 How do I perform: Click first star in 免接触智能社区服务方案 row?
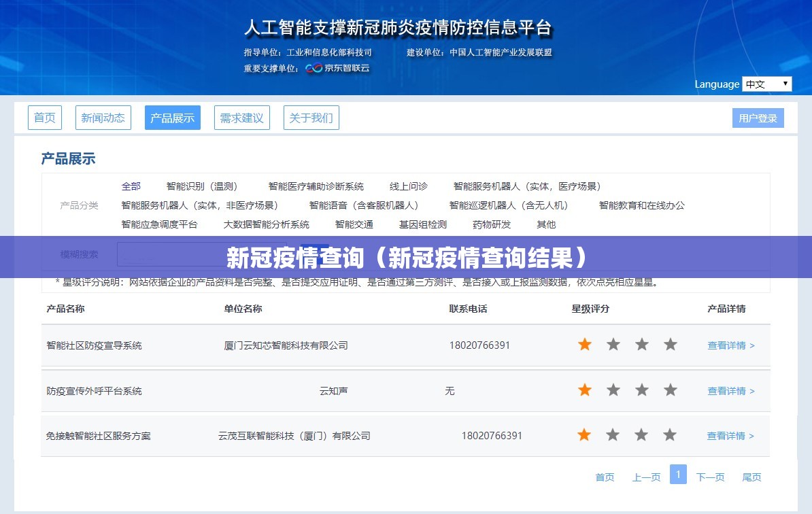(584, 435)
